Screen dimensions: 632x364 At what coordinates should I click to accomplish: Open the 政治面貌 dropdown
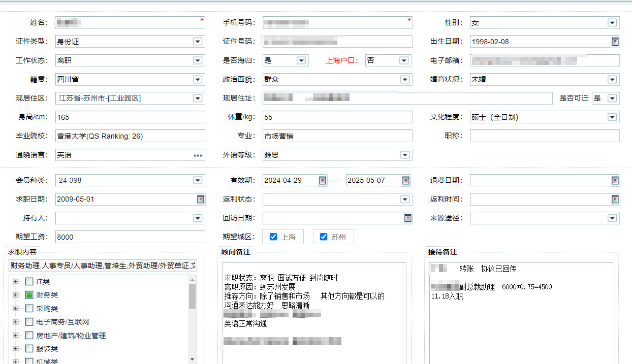click(x=404, y=79)
